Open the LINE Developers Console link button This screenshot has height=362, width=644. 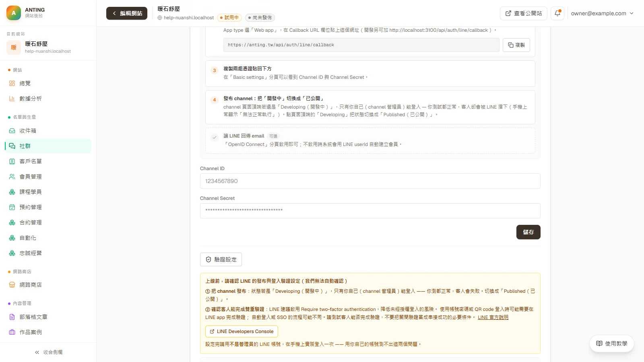coord(242,331)
